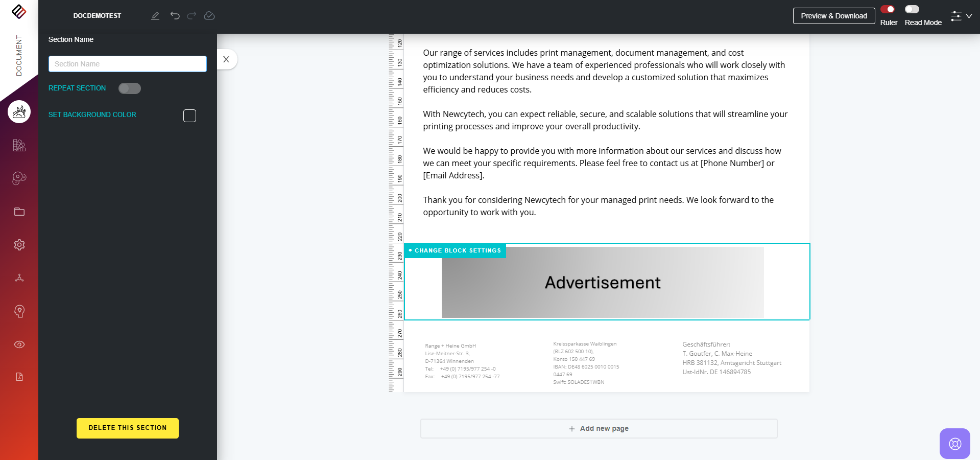The width and height of the screenshot is (980, 460).
Task: Tick the SET BACKGROUND COLOR checkbox
Action: click(x=189, y=116)
